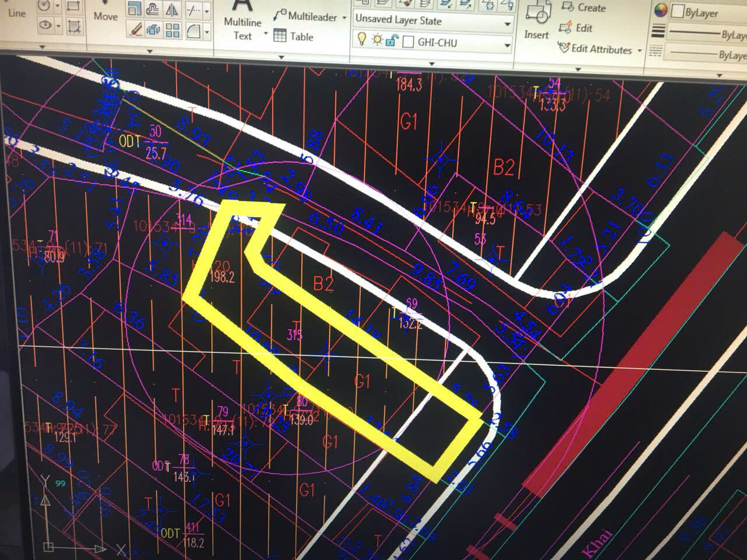Click the Move command
Screen dimensions: 747x560
(x=106, y=16)
